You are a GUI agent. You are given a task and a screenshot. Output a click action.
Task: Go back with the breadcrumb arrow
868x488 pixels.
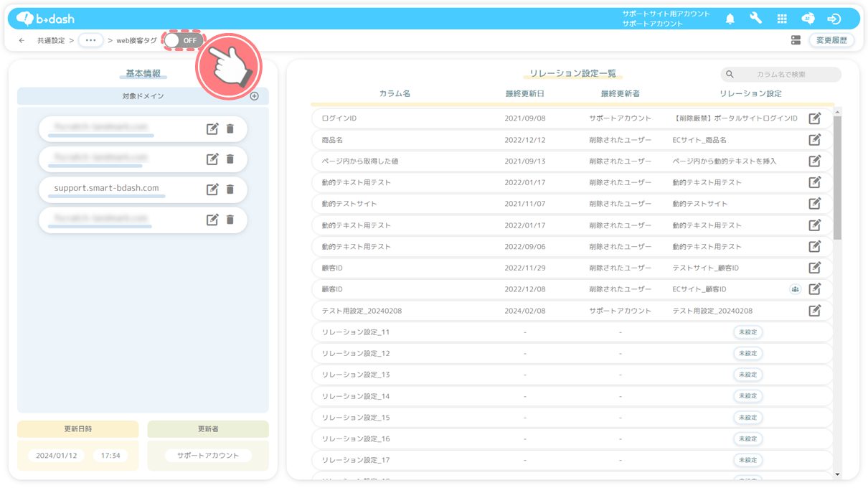point(22,41)
